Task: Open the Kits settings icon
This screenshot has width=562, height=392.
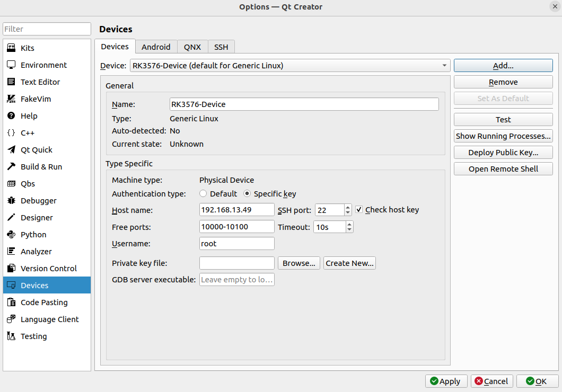Action: (x=12, y=48)
